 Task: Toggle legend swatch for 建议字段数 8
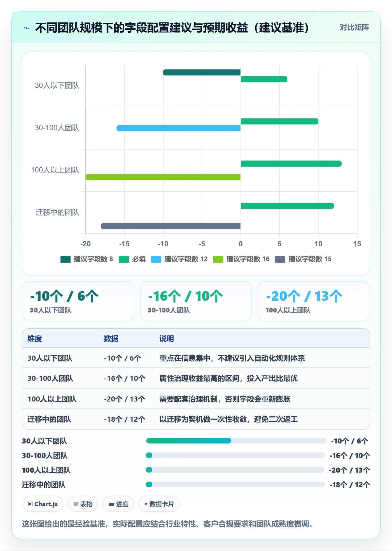65,259
